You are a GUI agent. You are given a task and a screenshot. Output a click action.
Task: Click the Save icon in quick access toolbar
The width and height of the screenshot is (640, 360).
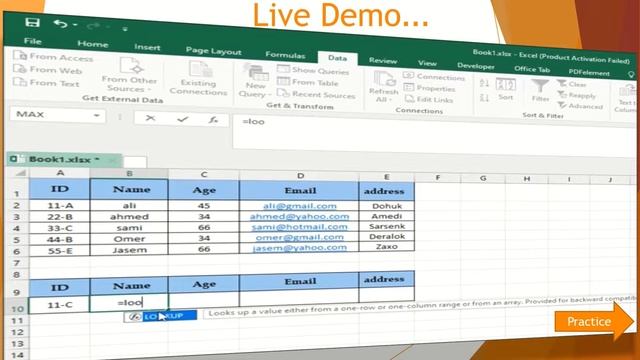pos(32,22)
